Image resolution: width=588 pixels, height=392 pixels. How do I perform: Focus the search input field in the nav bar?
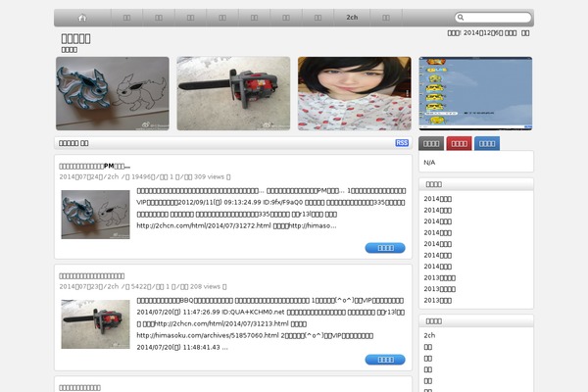[493, 18]
